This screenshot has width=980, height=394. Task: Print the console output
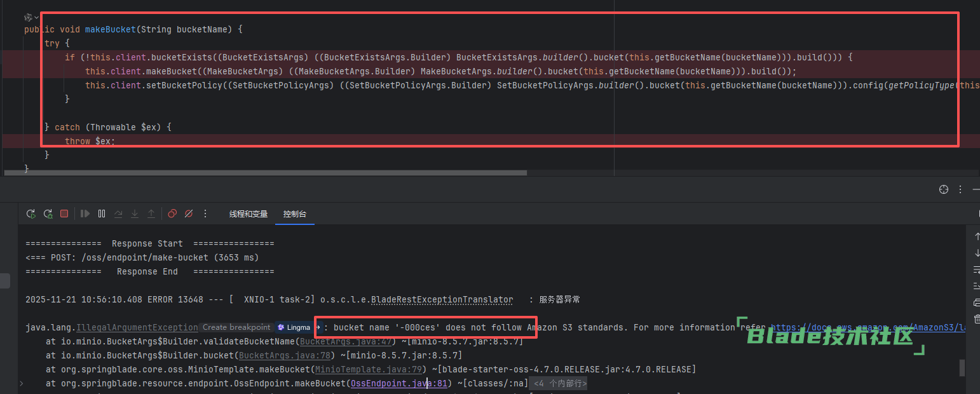(977, 302)
